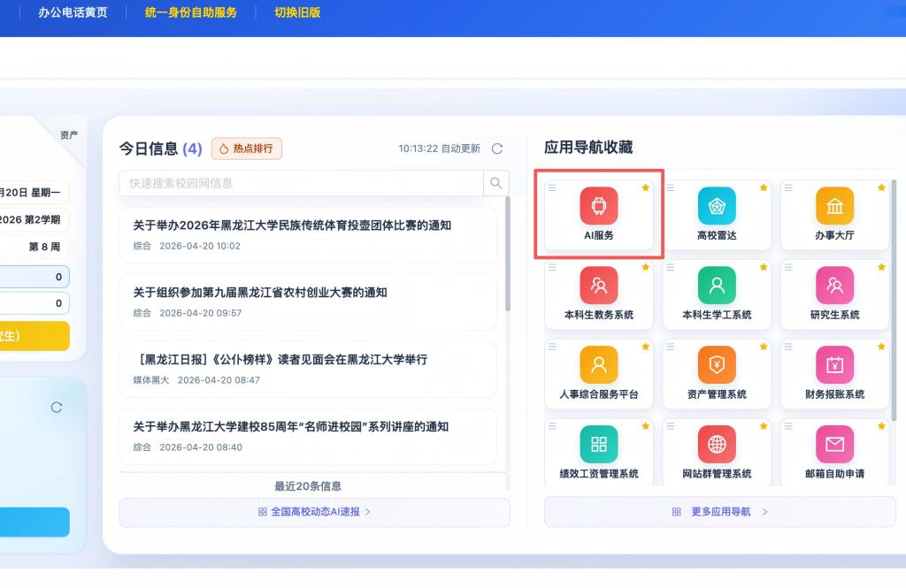Open the 资产管理系统 shield icon

tap(717, 364)
